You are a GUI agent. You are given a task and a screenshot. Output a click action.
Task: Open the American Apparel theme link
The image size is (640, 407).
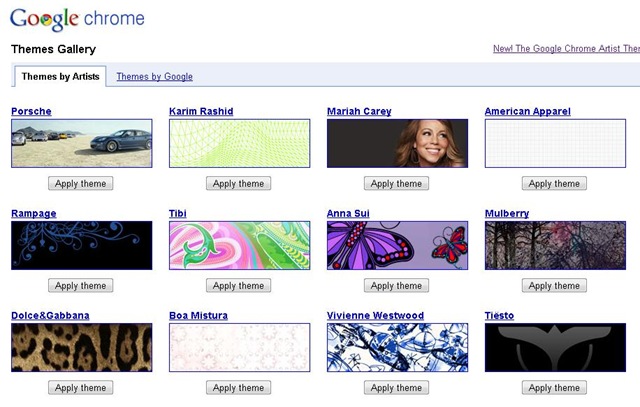coord(528,111)
